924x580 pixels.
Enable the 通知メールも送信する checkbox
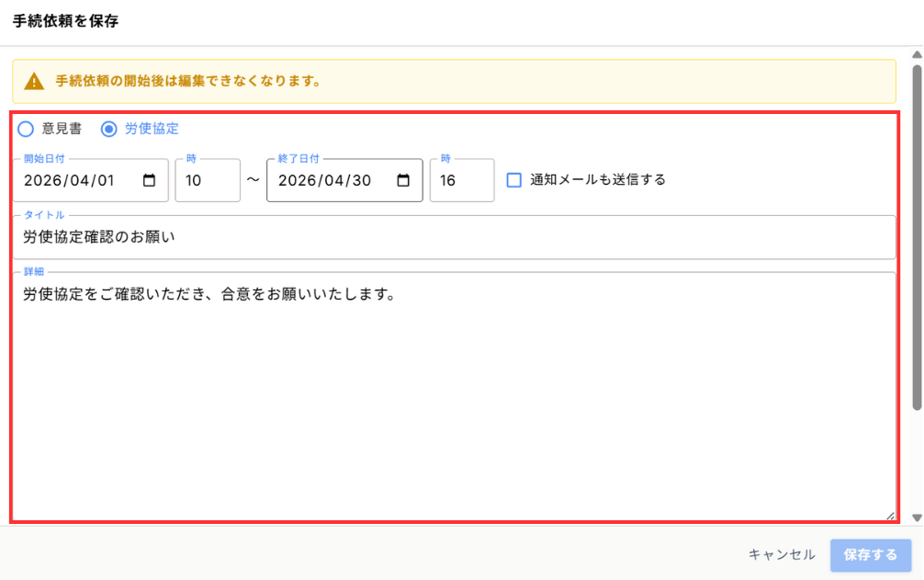[514, 180]
